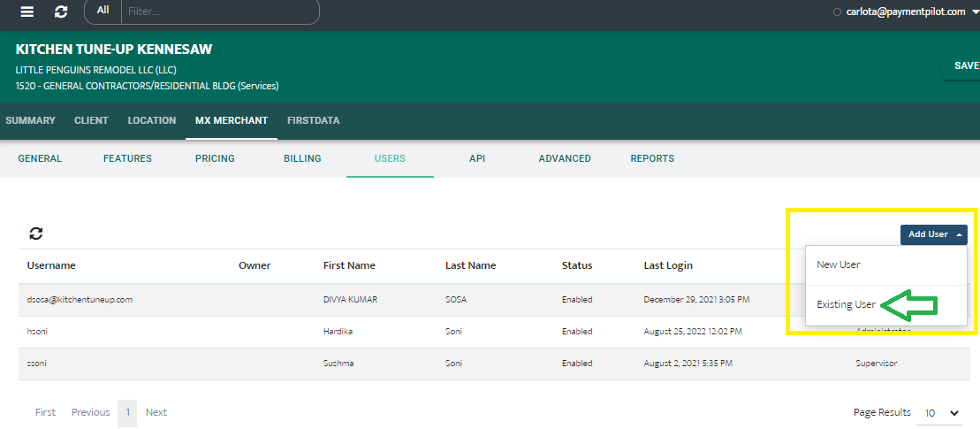This screenshot has height=429, width=980.
Task: Expand the All search filter selector
Action: click(103, 11)
